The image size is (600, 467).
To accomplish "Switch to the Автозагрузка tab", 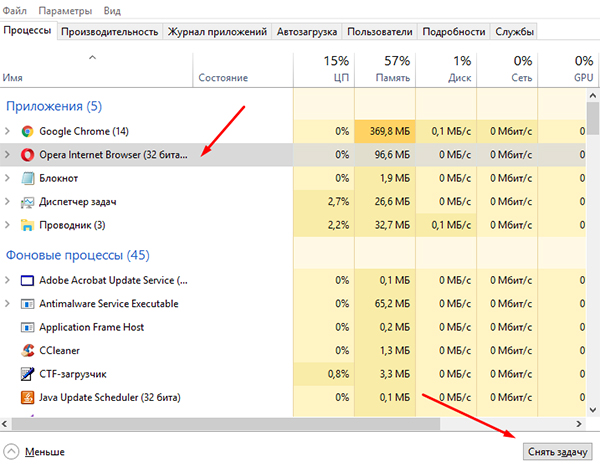I will [307, 32].
